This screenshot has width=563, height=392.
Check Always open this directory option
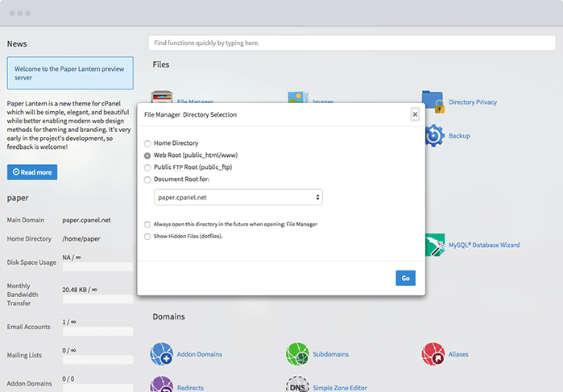coord(147,225)
